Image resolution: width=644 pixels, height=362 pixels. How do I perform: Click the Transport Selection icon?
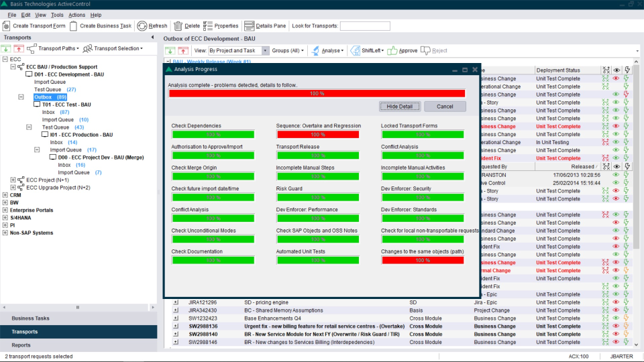tap(87, 49)
